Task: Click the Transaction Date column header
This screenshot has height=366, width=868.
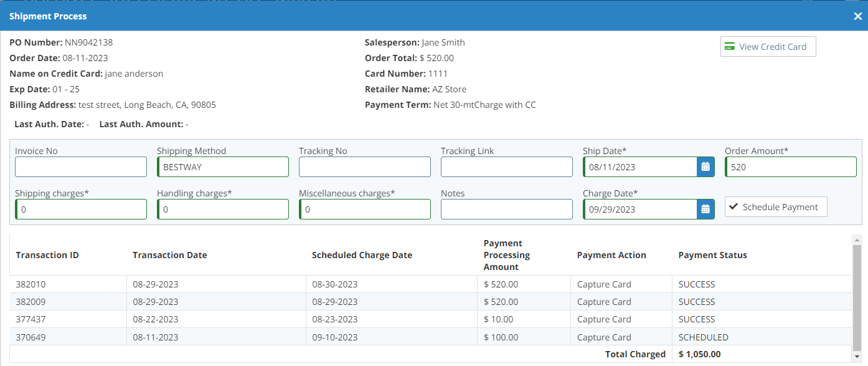Action: (170, 255)
